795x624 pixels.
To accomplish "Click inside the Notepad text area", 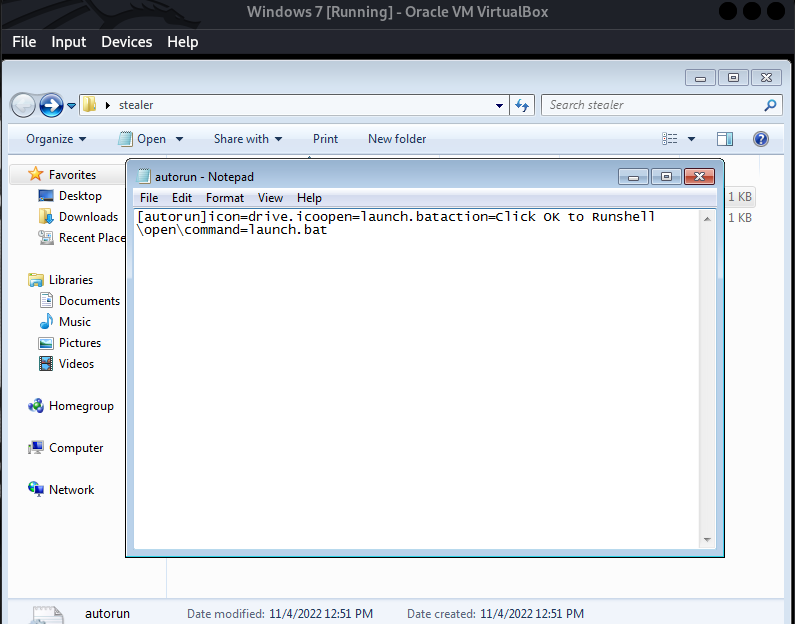I will tap(417, 379).
